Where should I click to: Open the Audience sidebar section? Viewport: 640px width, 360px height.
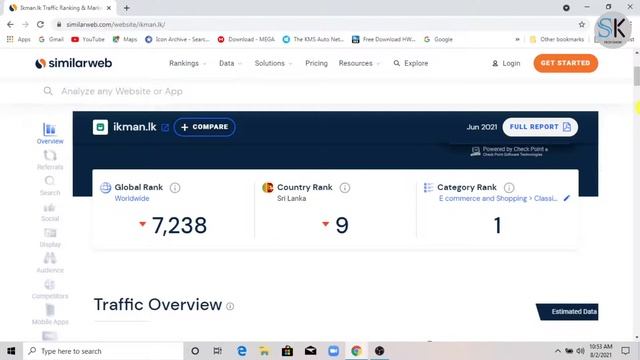pos(50,263)
